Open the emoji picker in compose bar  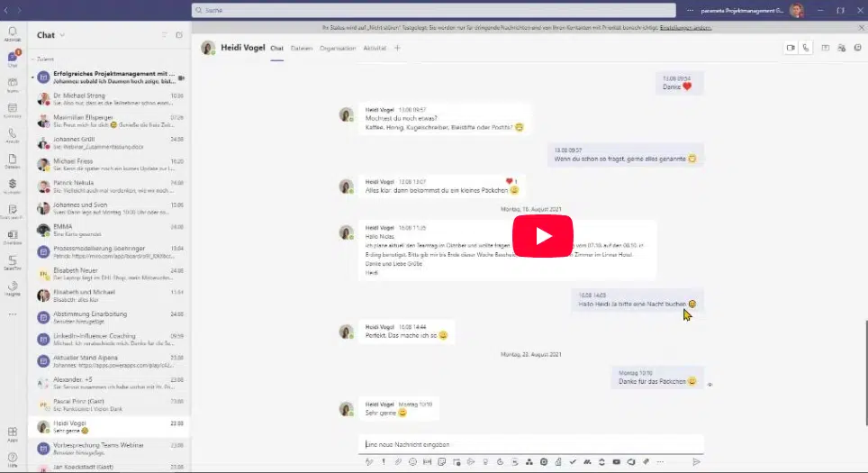point(412,462)
